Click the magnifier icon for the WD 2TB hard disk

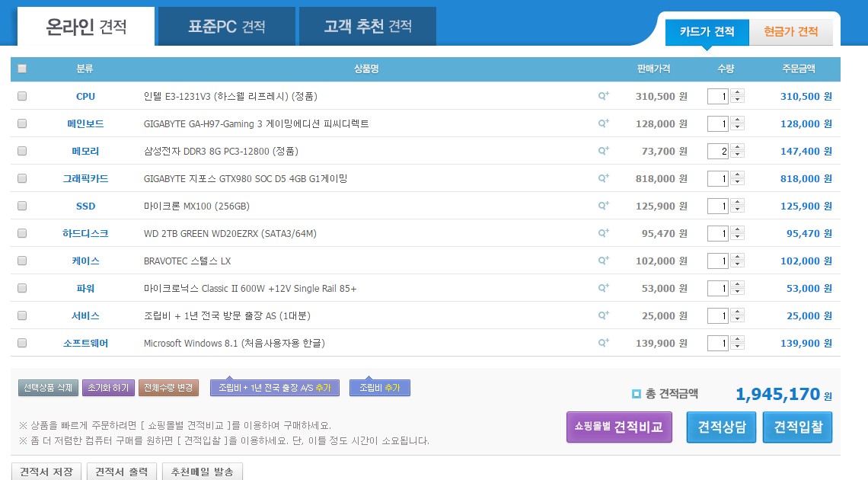coord(603,233)
